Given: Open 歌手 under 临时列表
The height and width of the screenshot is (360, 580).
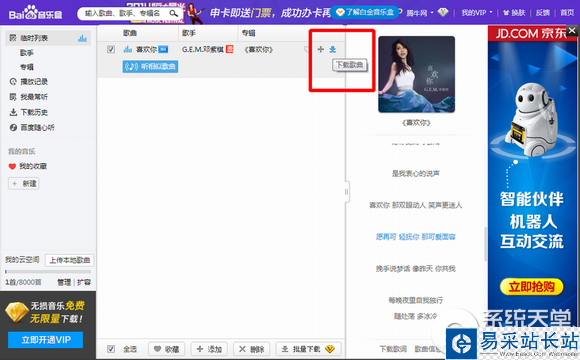Looking at the screenshot, I should coord(27,53).
